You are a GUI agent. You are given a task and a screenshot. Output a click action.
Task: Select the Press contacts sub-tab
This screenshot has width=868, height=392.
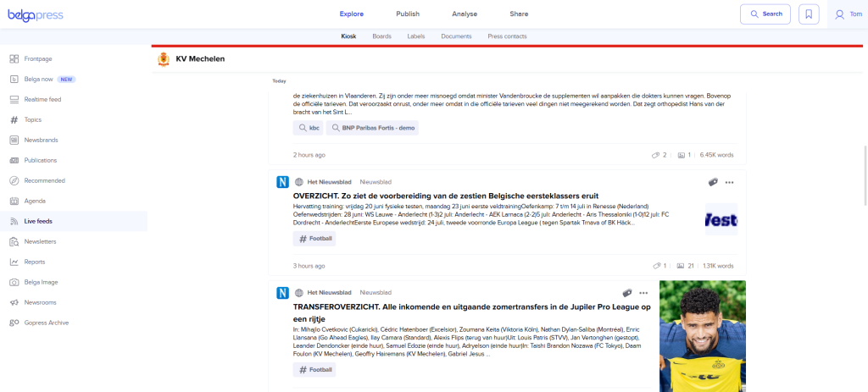(507, 36)
